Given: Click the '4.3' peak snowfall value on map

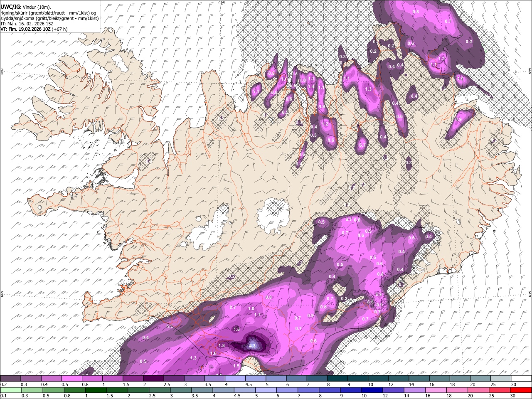Looking at the screenshot, I should (252, 345).
